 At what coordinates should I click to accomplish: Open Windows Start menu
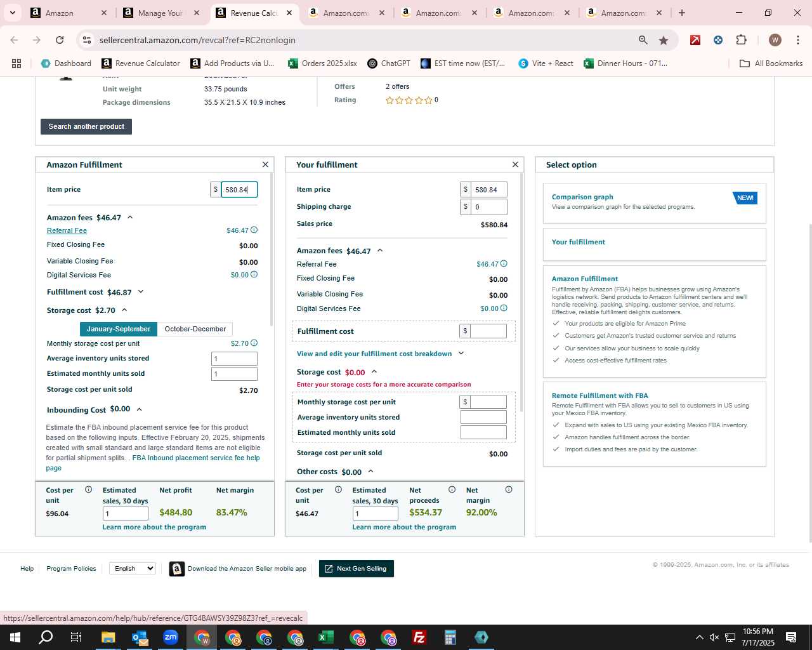click(15, 637)
